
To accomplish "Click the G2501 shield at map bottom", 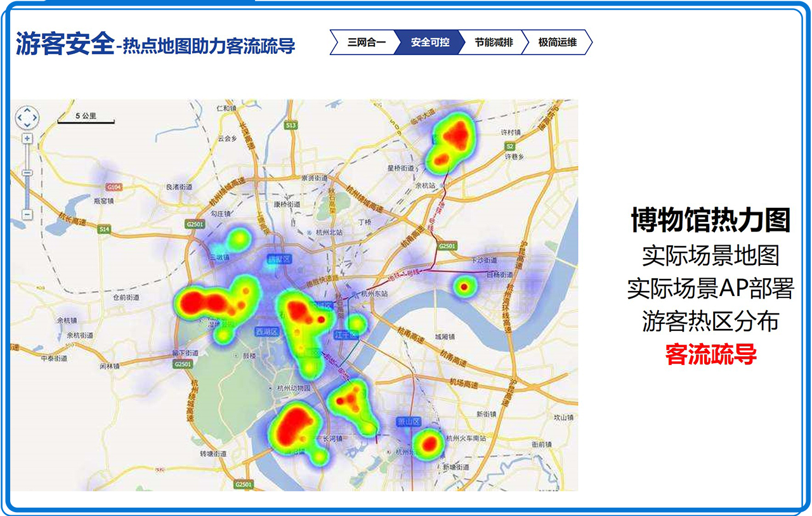I will tap(243, 485).
